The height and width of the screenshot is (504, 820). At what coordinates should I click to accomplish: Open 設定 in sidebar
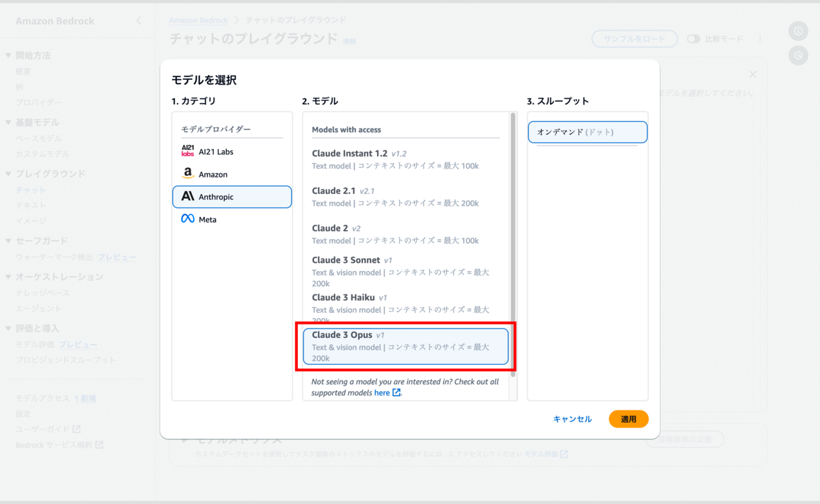23,414
